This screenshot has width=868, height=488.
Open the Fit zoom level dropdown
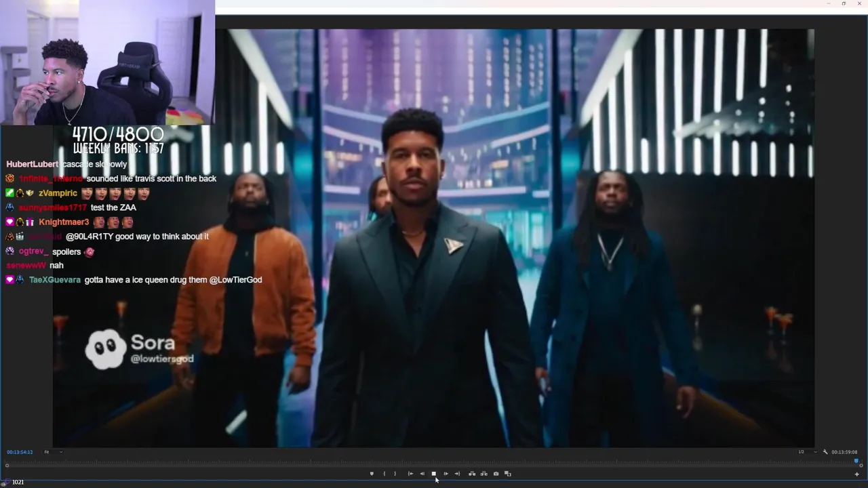54,452
